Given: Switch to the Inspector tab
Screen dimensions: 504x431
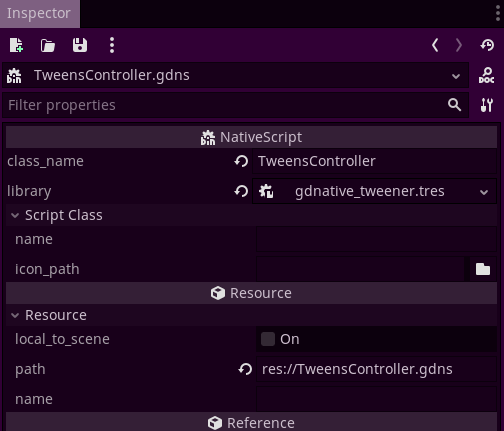Looking at the screenshot, I should pos(39,14).
